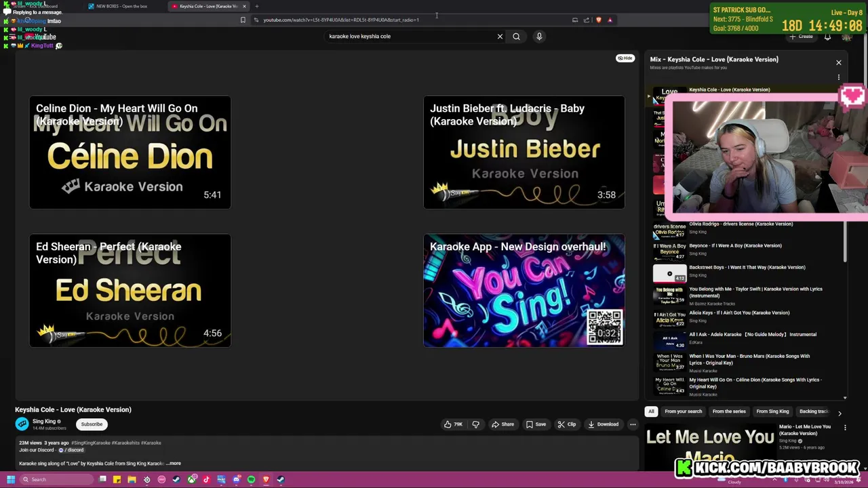Play Ed Sheeran Perfect karaoke end card

[x=130, y=291]
